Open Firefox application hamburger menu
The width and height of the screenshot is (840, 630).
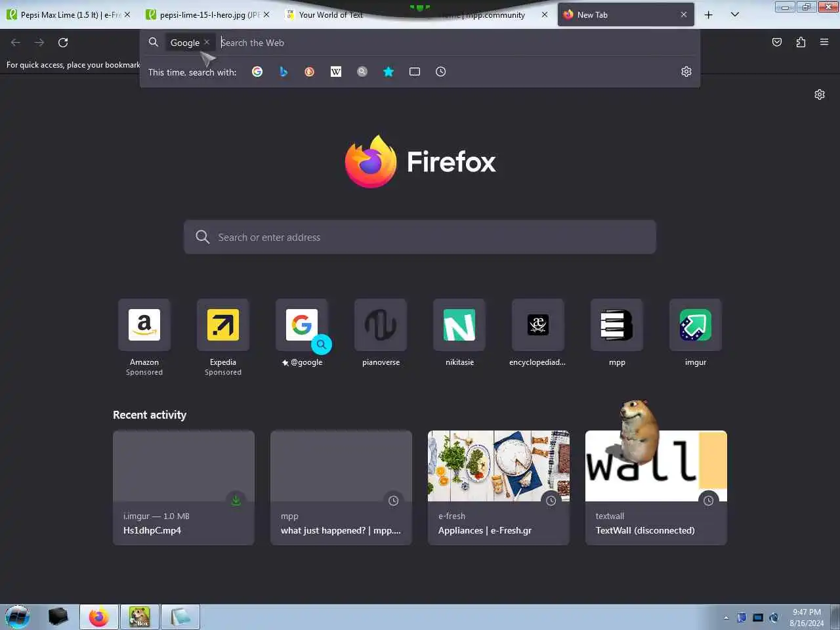point(824,43)
